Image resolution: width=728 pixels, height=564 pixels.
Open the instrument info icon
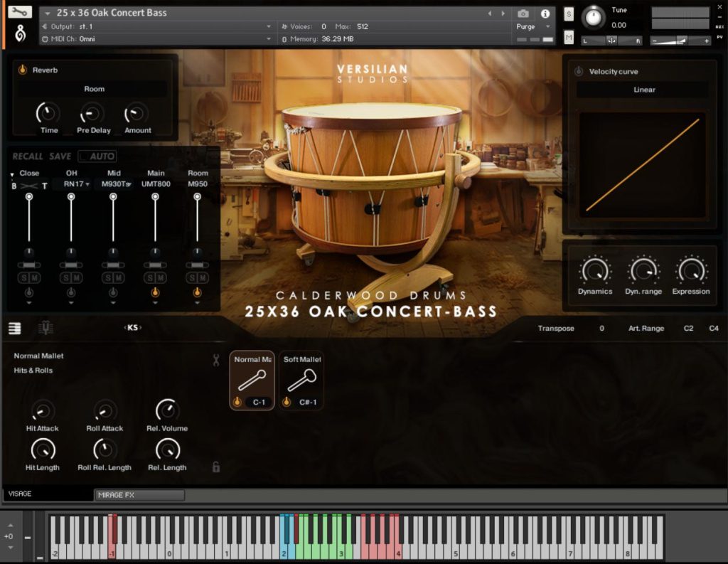coord(545,14)
